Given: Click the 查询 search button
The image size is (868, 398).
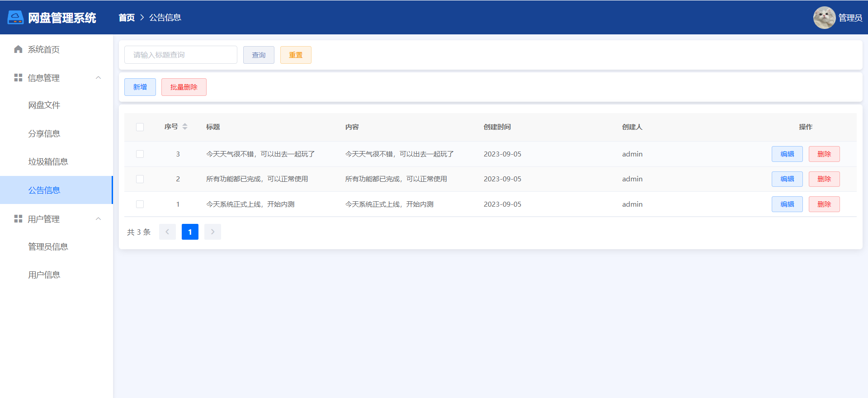Looking at the screenshot, I should pos(259,55).
